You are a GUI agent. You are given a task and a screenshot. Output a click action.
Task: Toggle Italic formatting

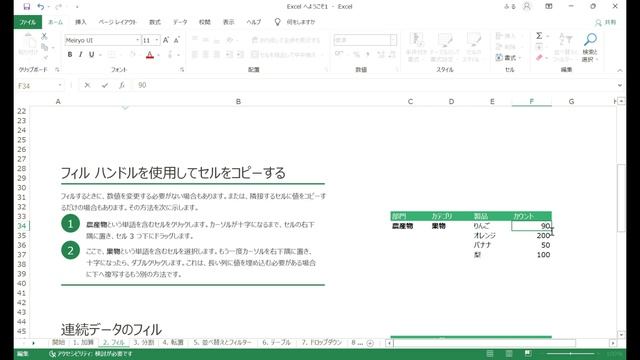coord(81,55)
